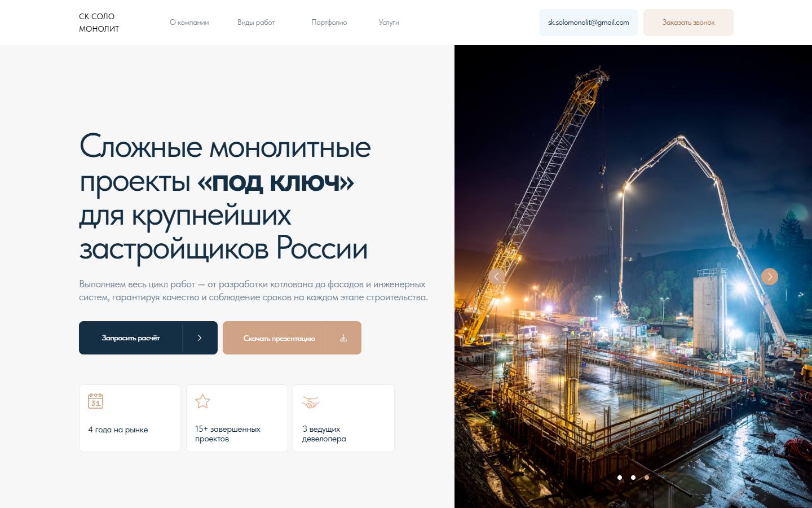Select the third slider pagination dot
This screenshot has height=508, width=812.
pyautogui.click(x=647, y=478)
